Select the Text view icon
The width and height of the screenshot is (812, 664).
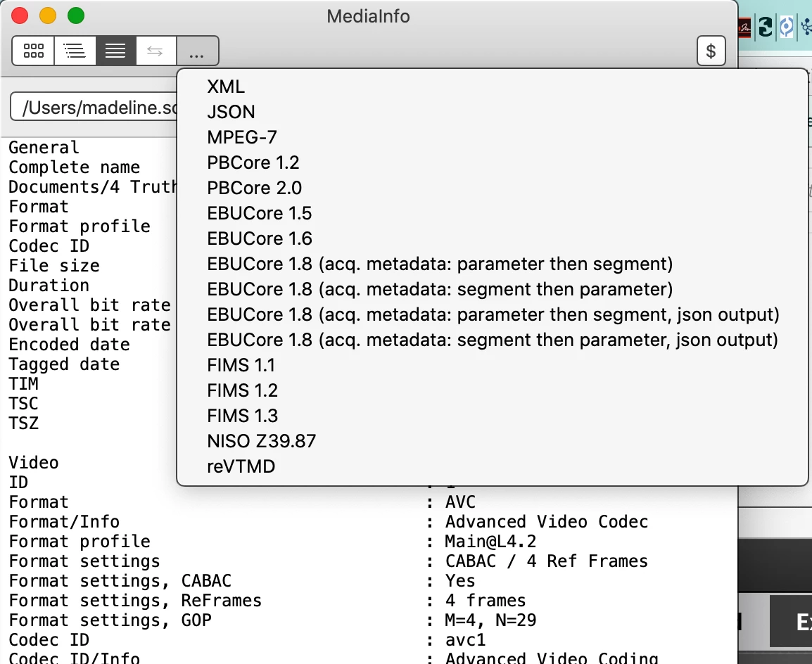click(x=115, y=51)
